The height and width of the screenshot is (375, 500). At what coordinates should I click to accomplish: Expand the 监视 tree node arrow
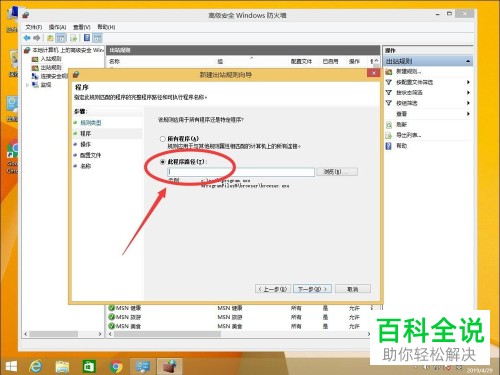coord(27,85)
